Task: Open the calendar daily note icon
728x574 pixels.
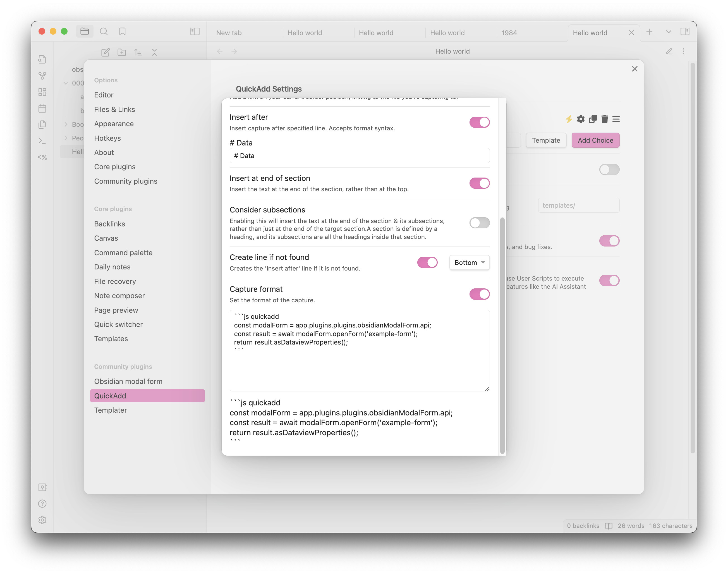Action: pos(42,108)
